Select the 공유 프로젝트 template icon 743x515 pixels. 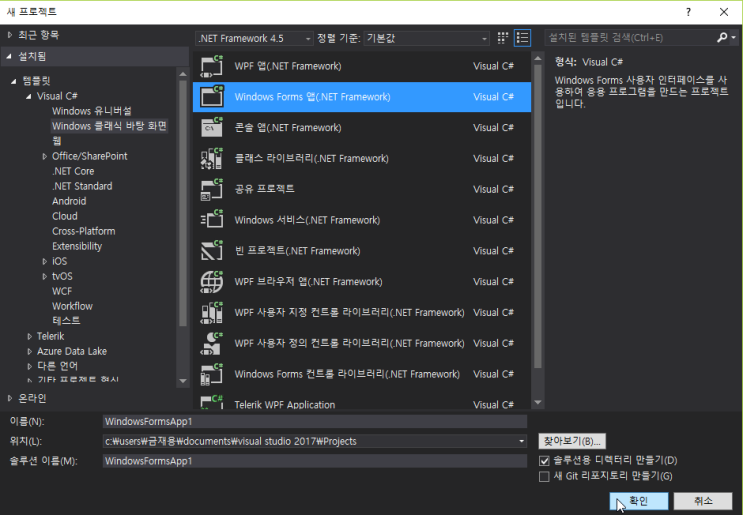212,189
